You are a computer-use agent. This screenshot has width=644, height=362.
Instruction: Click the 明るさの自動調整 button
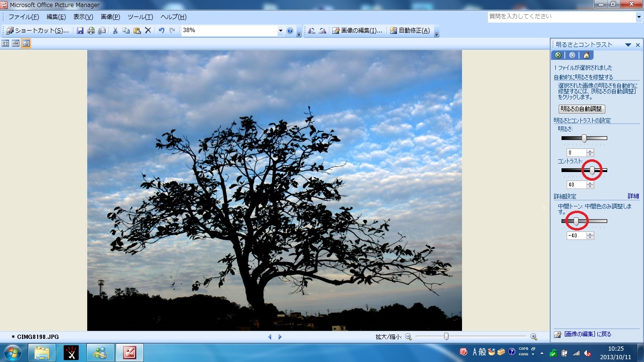(x=582, y=109)
